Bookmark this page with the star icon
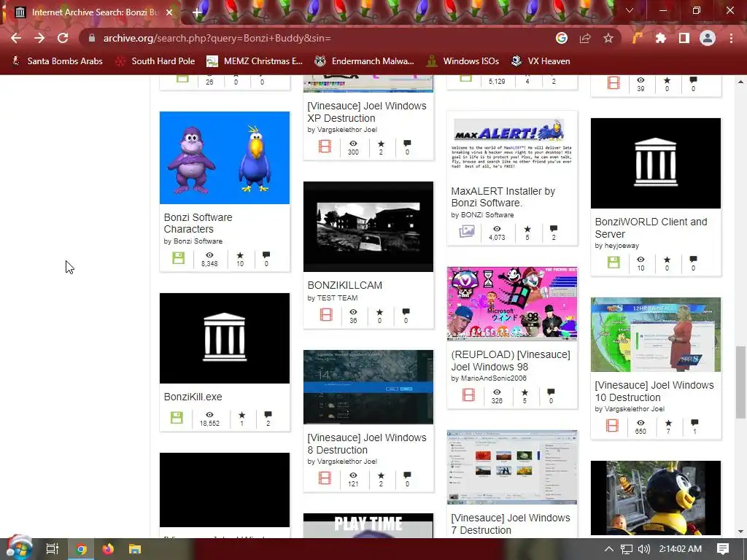747x560 pixels. pyautogui.click(x=608, y=38)
